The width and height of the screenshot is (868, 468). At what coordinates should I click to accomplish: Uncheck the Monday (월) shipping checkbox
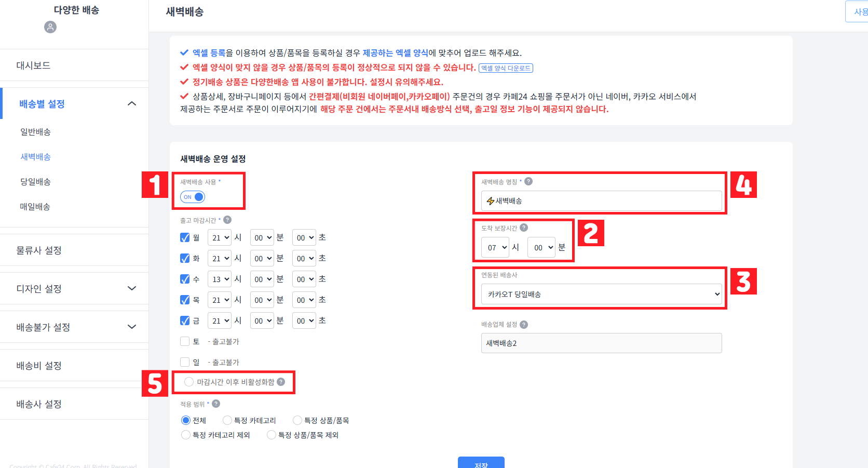click(185, 237)
